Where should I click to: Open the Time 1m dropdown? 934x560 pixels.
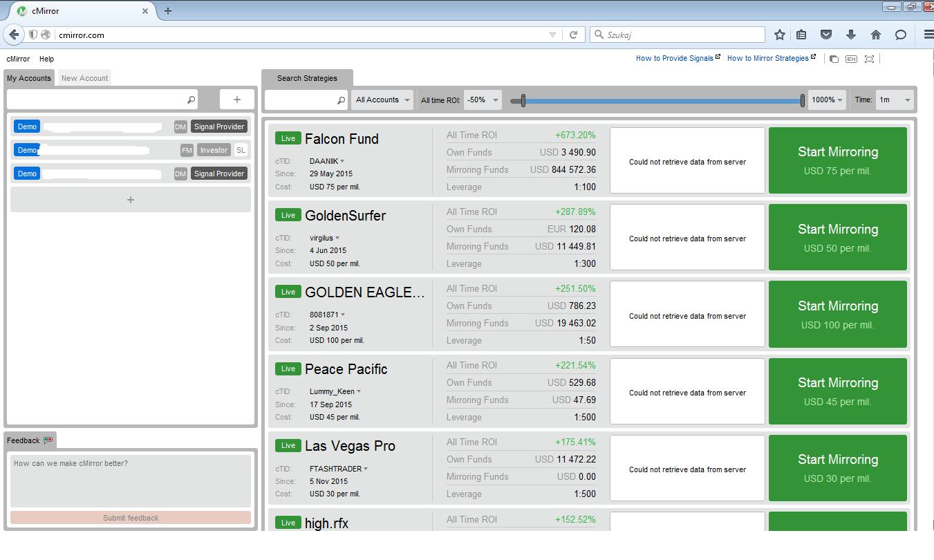895,100
